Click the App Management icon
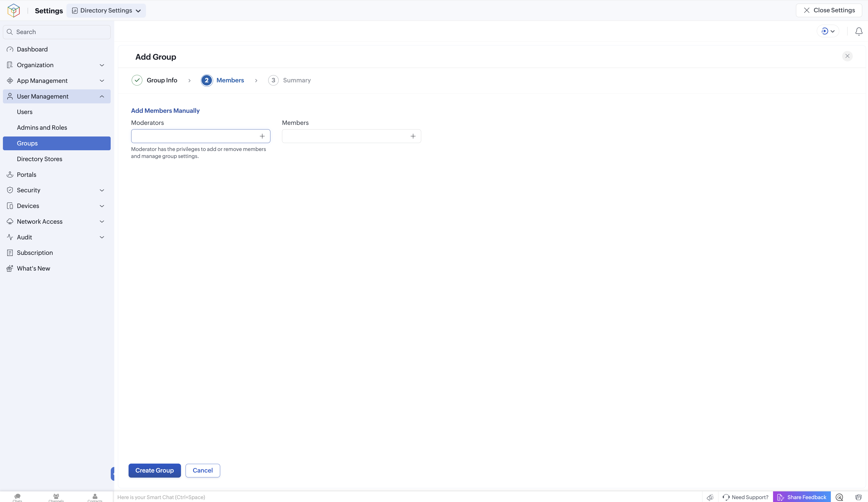This screenshot has width=868, height=502. pyautogui.click(x=10, y=81)
